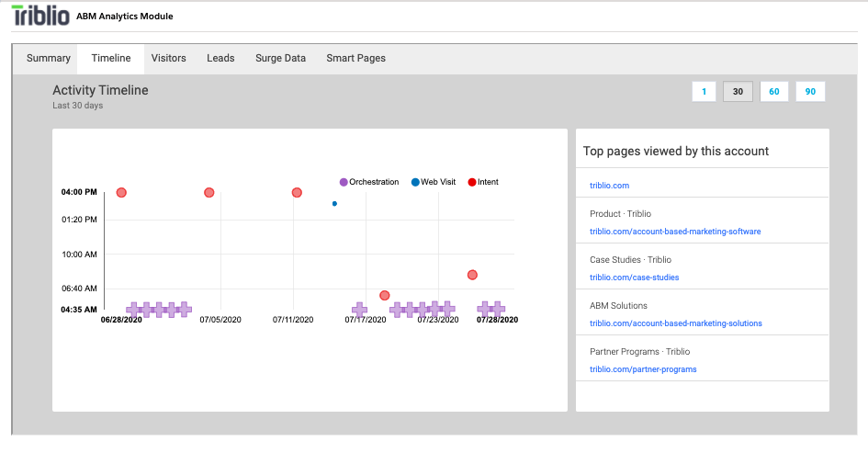Set timeline range to 60 days

[x=774, y=92]
